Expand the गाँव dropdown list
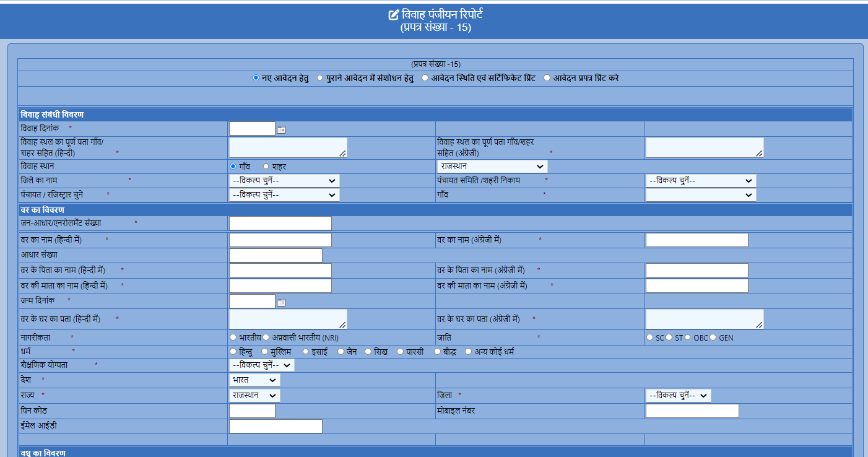The height and width of the screenshot is (457, 868). tap(700, 195)
